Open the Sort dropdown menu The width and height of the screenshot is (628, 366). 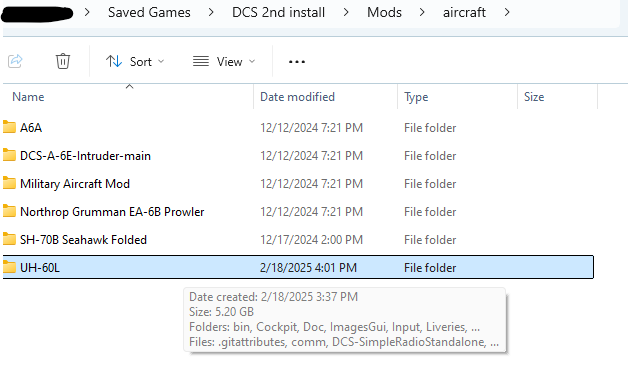(x=135, y=62)
